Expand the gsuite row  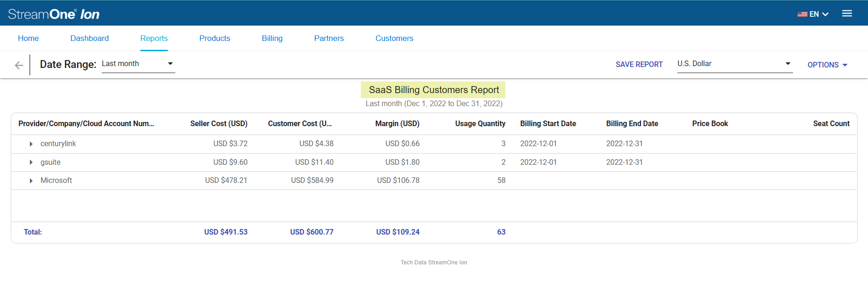tap(31, 162)
